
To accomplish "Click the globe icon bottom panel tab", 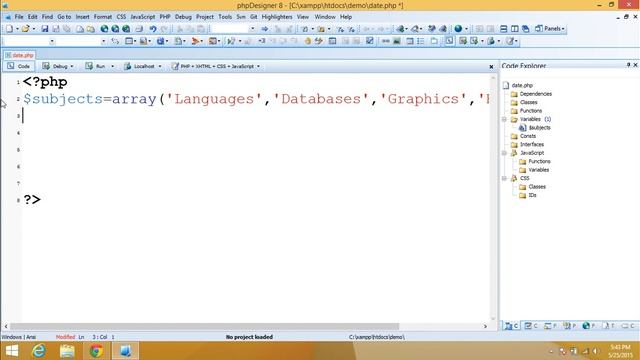I will point(589,326).
